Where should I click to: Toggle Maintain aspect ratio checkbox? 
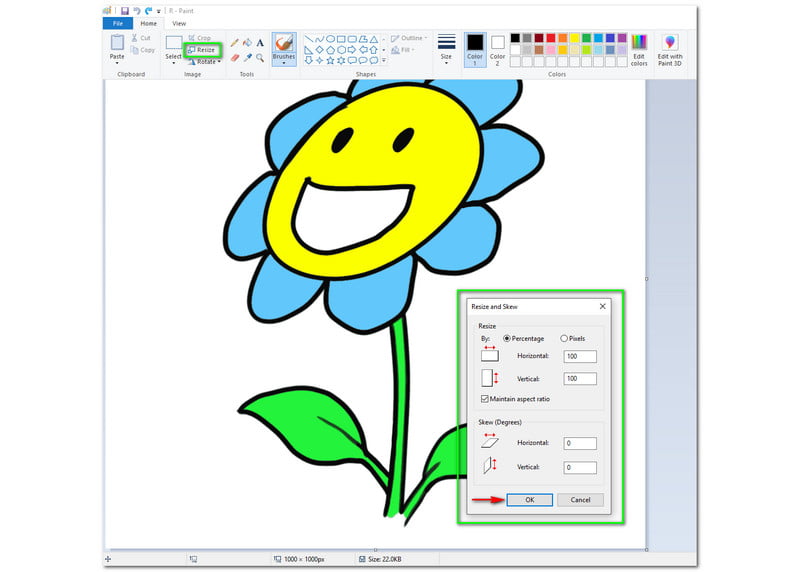coord(484,399)
